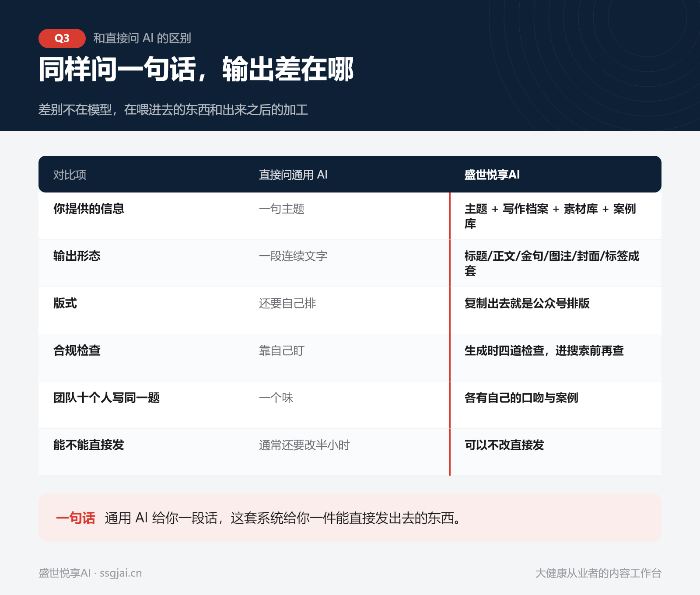This screenshot has width=700, height=595.
Task: Click the title 同样问一句话，输出差在哪
Action: click(196, 69)
